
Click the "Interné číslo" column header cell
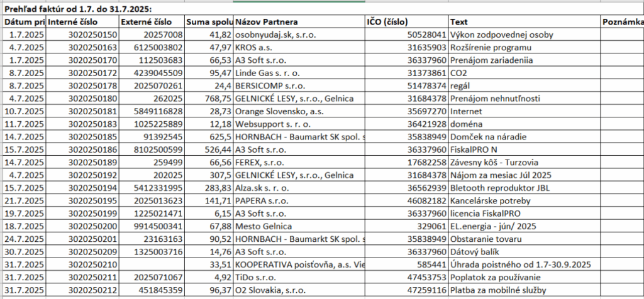coord(82,22)
